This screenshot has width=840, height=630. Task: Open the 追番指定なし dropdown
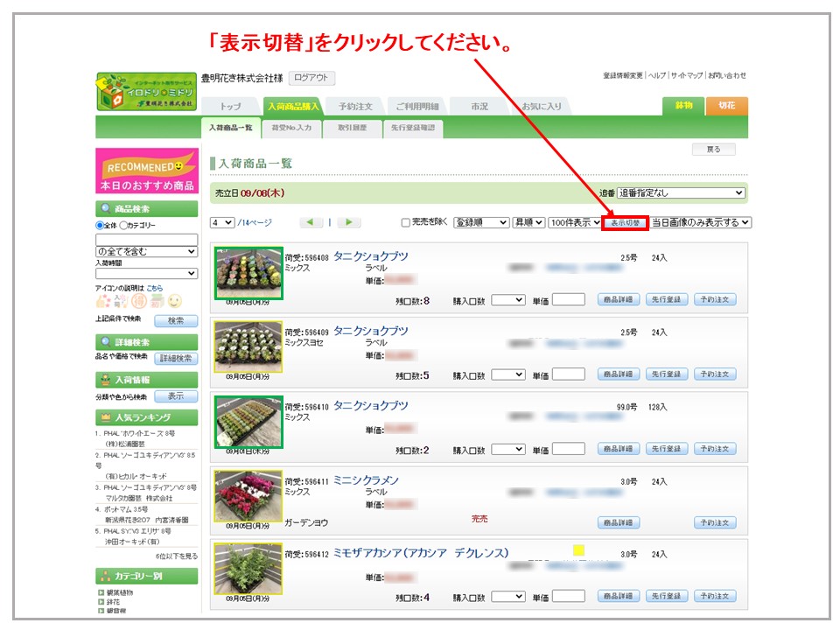(x=681, y=192)
